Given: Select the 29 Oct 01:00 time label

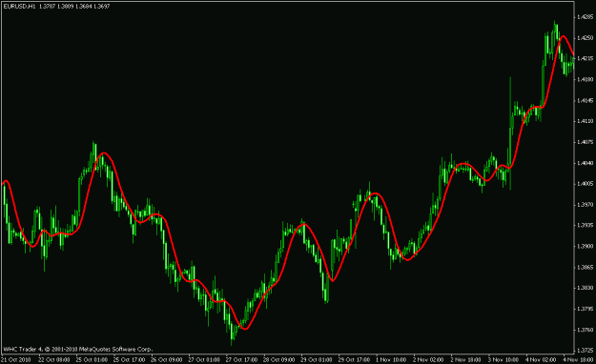Looking at the screenshot, I should (317, 359).
